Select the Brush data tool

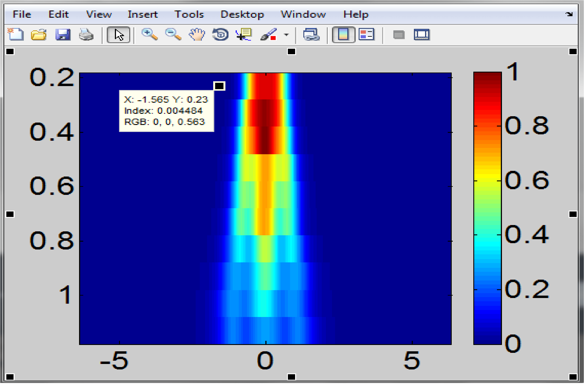point(269,35)
